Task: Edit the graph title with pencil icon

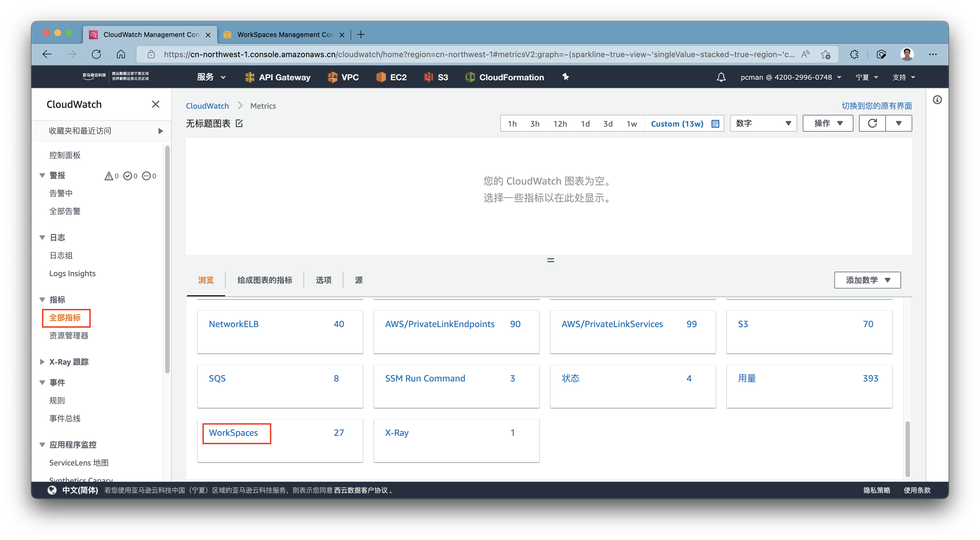Action: coord(239,123)
